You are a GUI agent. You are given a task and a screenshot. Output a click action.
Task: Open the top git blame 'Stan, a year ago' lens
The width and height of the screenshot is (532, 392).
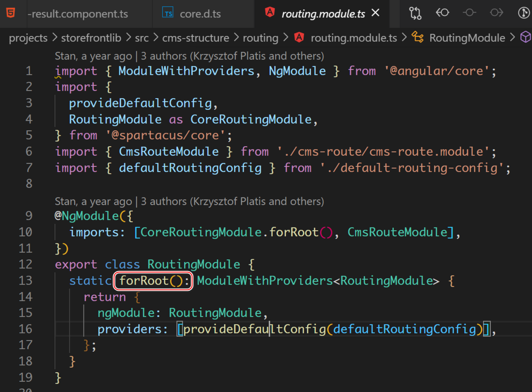click(189, 56)
